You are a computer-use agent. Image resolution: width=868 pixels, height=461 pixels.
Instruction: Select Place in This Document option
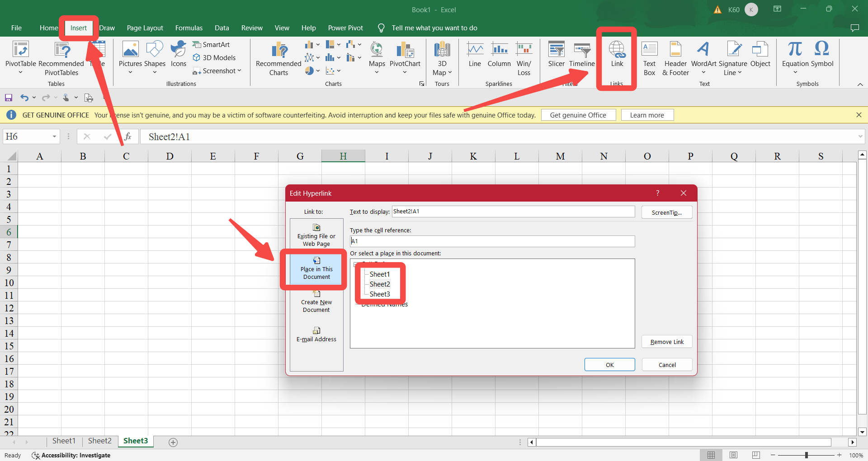coord(316,268)
